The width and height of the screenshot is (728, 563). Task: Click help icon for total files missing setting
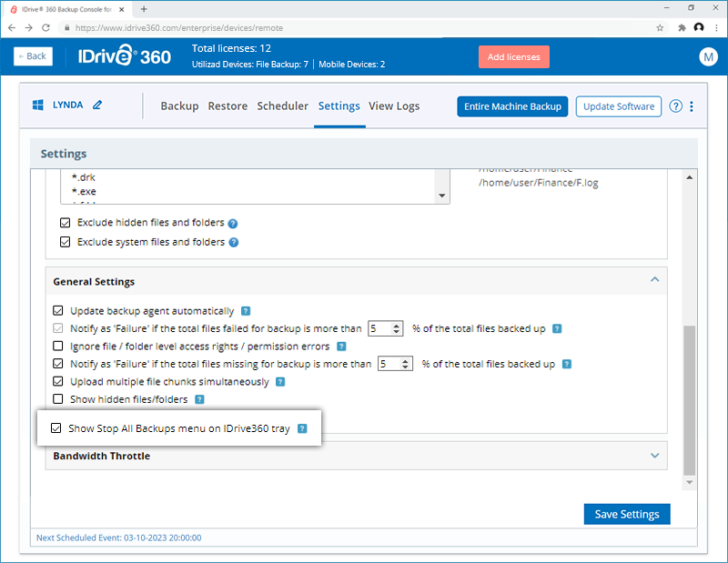(x=566, y=364)
